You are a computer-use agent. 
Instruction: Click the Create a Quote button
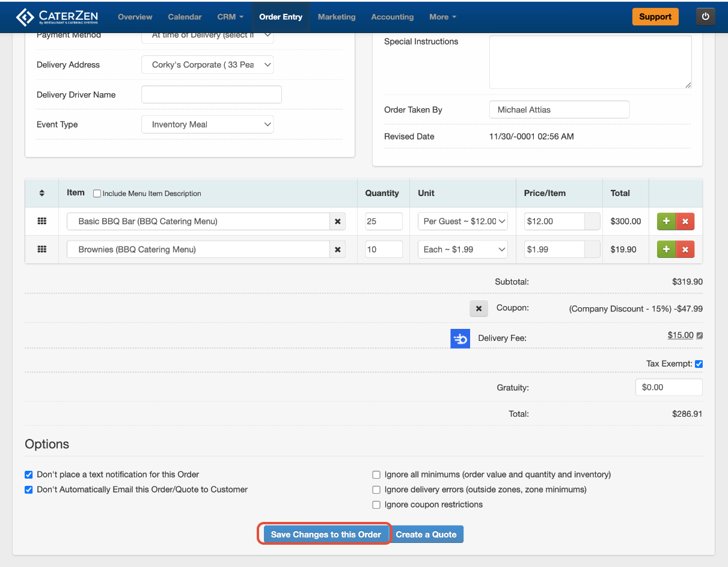(426, 535)
